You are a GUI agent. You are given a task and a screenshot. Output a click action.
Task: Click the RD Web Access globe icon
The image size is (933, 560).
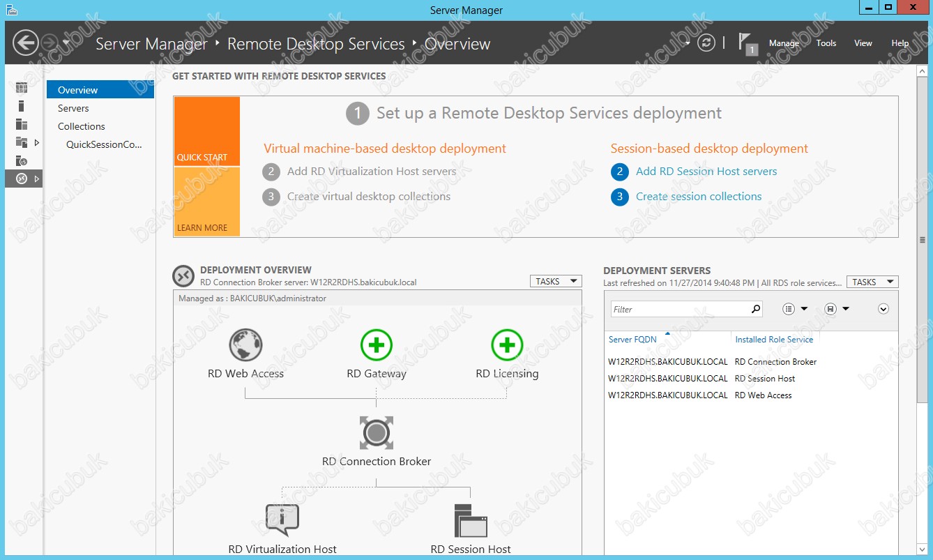tap(245, 345)
